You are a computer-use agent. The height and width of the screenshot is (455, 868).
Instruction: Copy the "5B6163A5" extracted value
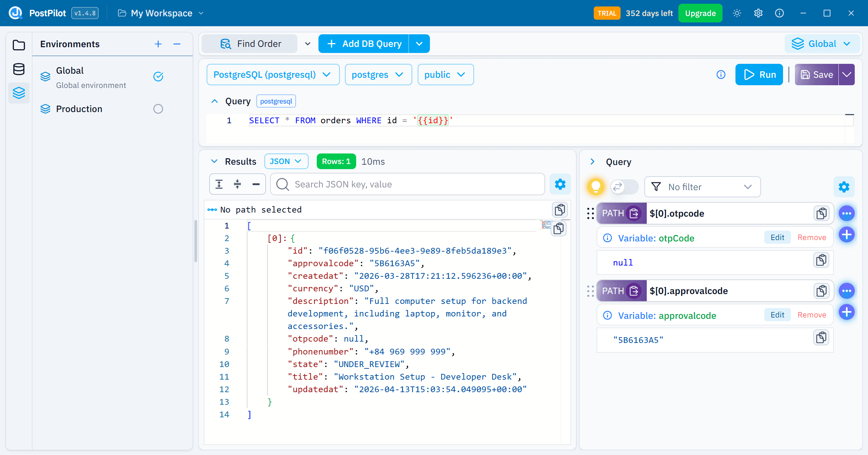[x=821, y=338]
